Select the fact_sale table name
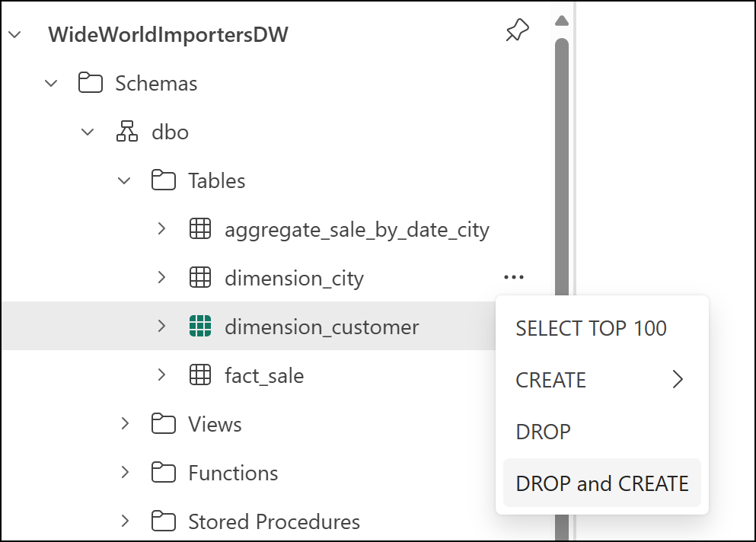756x542 pixels. (264, 375)
